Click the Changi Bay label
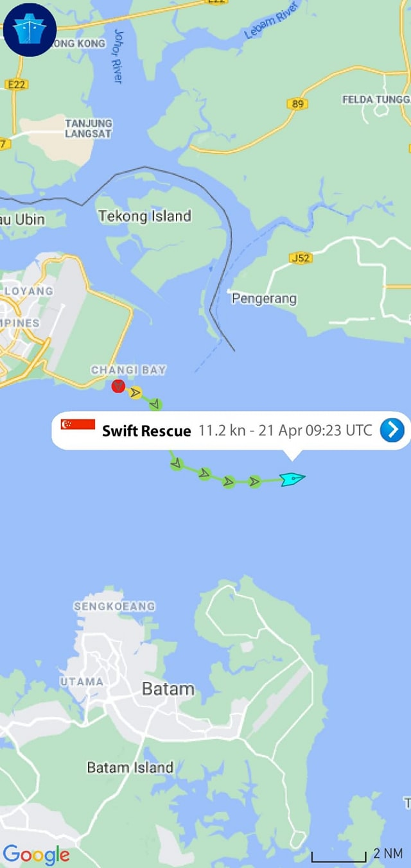 point(128,370)
